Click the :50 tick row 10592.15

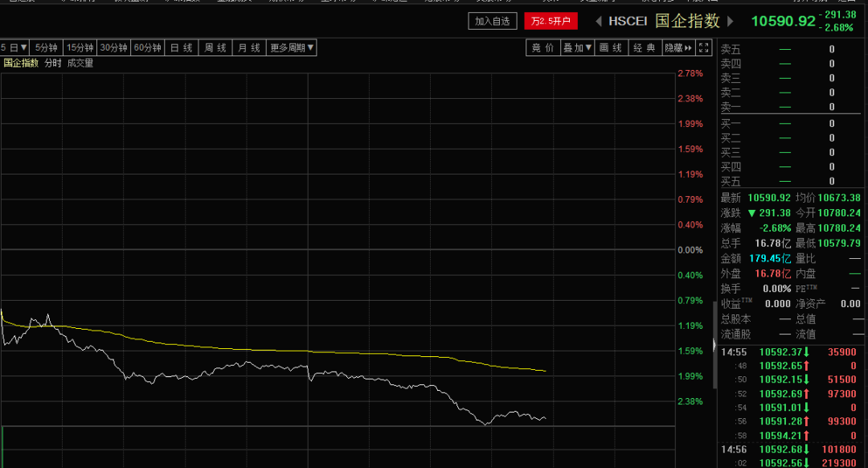[x=789, y=380]
